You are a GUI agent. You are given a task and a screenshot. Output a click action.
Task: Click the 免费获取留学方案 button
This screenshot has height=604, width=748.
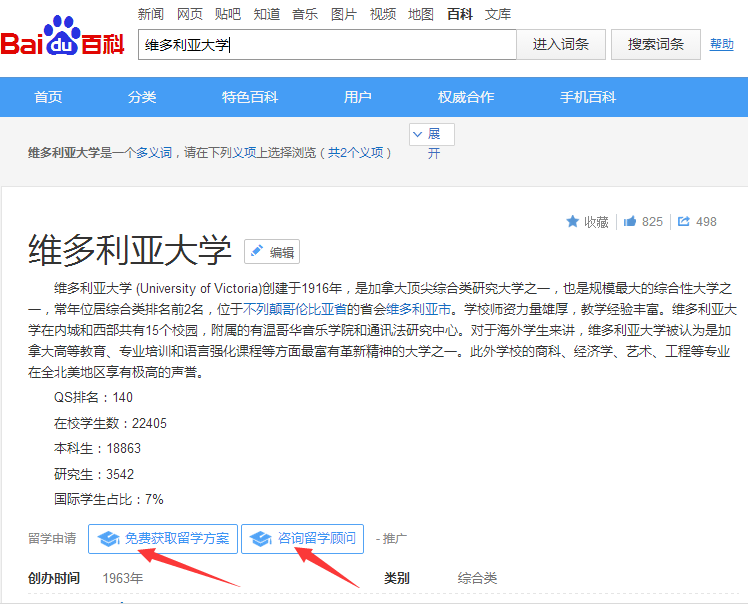pyautogui.click(x=163, y=539)
